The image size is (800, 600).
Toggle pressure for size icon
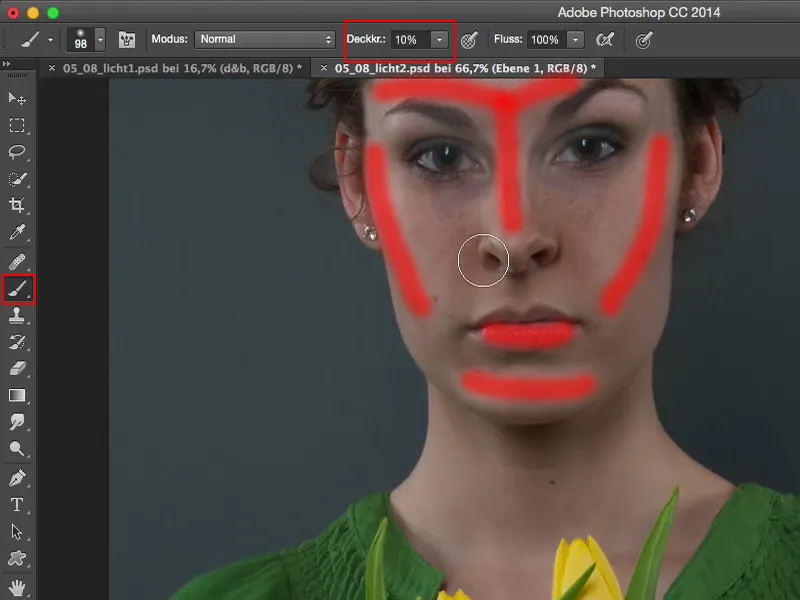pos(644,40)
